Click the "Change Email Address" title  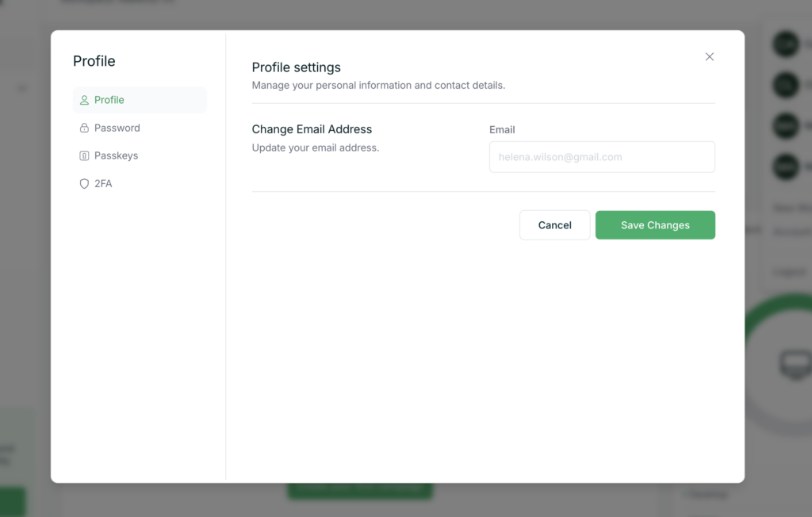tap(312, 129)
